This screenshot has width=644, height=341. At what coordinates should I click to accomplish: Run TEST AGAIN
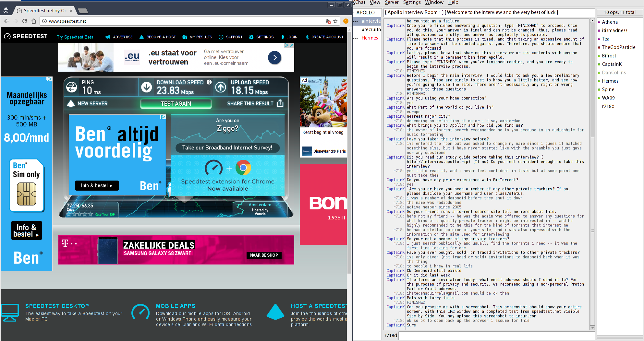pos(176,103)
